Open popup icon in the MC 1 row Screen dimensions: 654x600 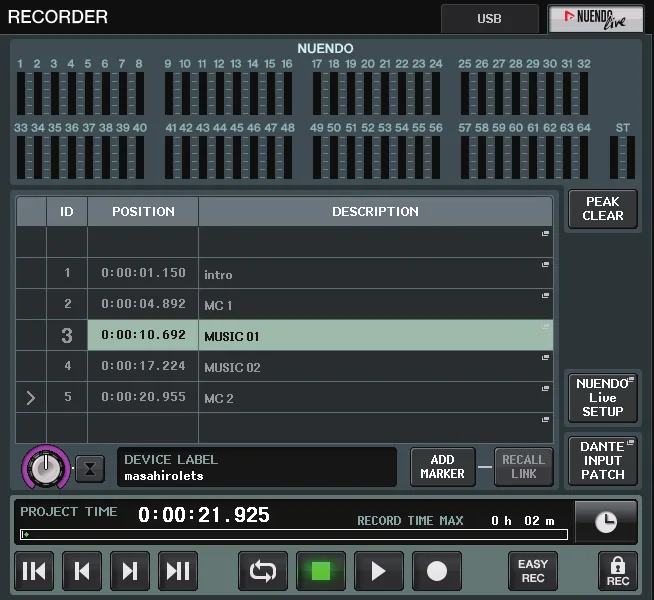click(545, 296)
